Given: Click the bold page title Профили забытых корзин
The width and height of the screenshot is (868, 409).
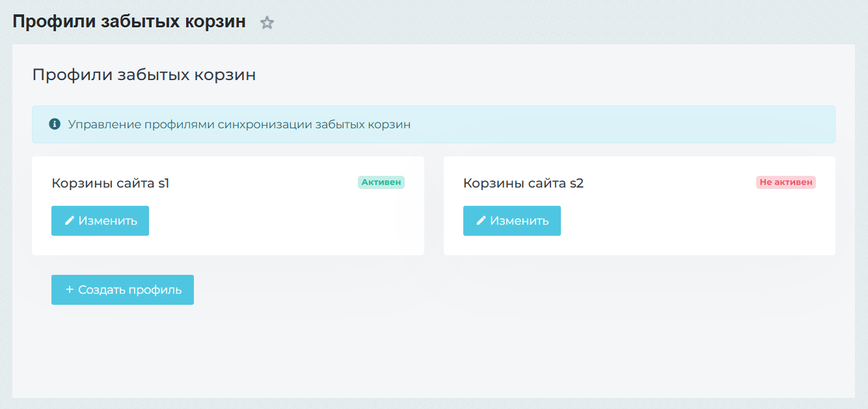Looking at the screenshot, I should point(129,21).
